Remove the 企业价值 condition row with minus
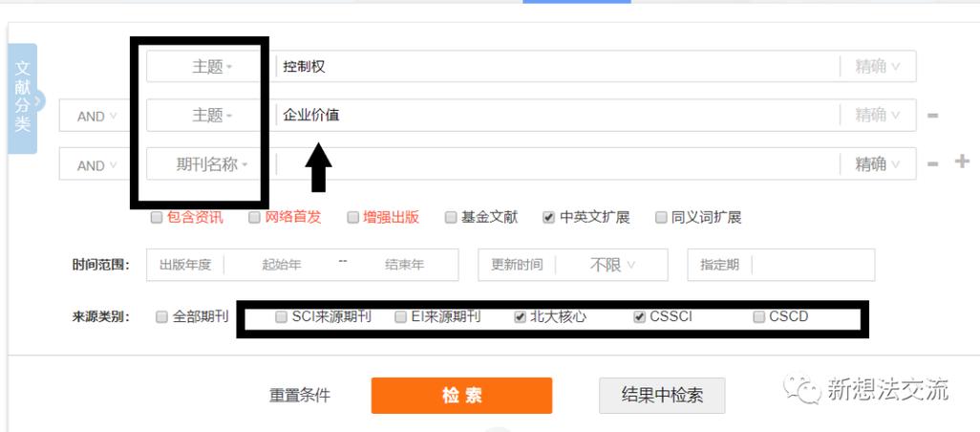The height and width of the screenshot is (432, 980). click(932, 116)
